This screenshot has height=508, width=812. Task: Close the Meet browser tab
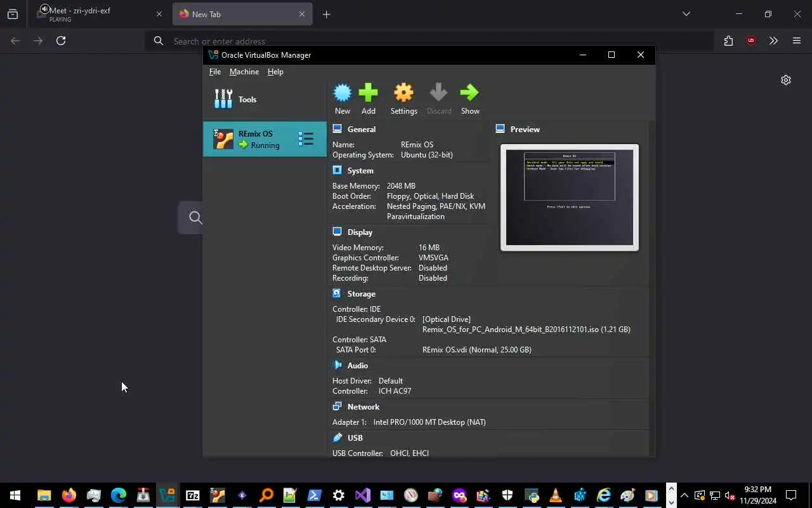(x=159, y=14)
